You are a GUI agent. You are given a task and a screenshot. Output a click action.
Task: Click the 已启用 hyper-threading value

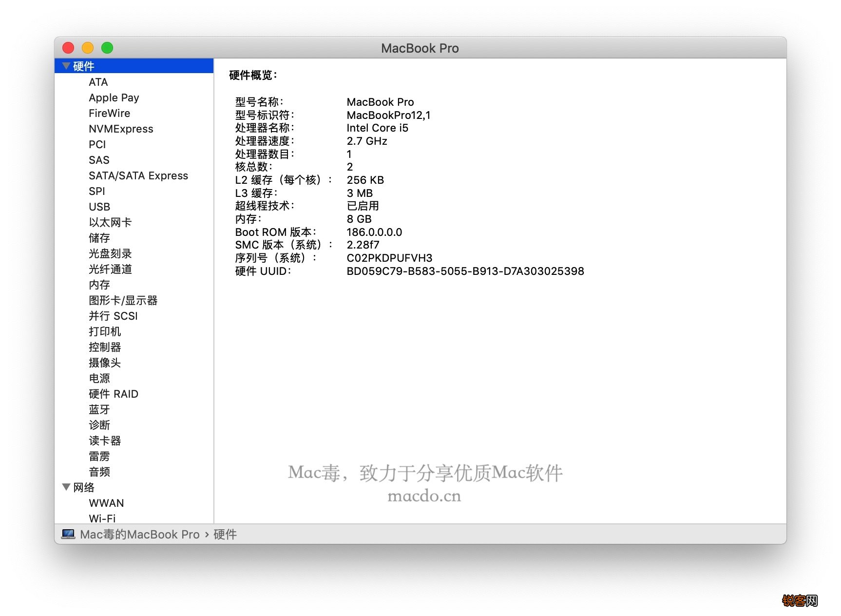tap(363, 206)
